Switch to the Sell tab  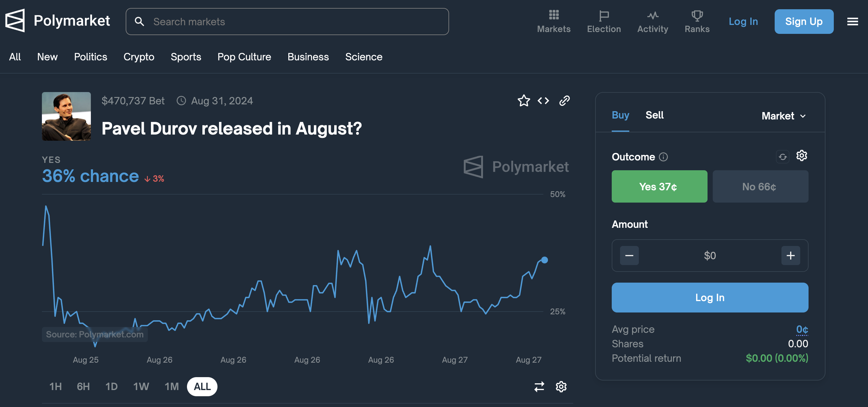point(654,115)
